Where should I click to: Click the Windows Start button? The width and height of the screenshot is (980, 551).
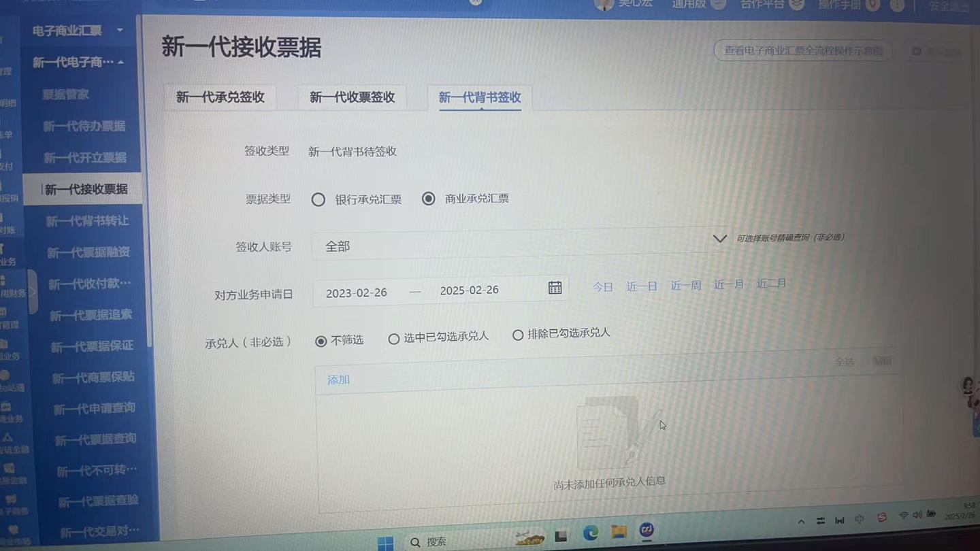tap(385, 542)
